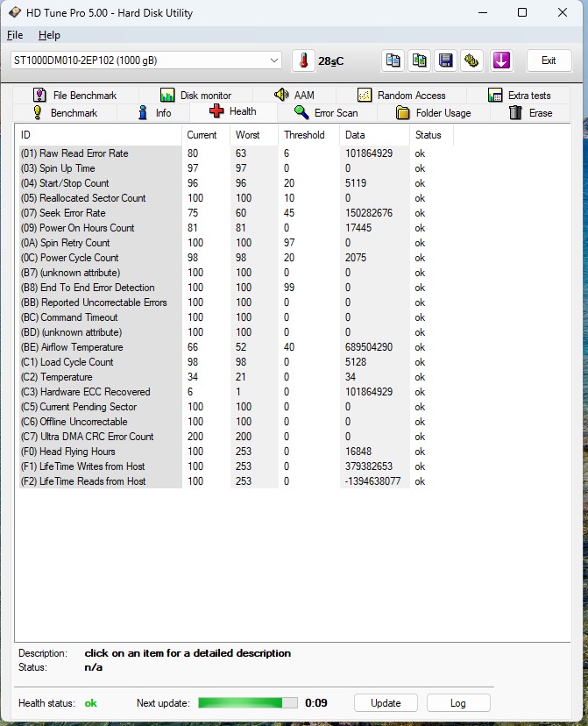588x726 pixels.
Task: Click the thermometer temperature icon
Action: click(x=303, y=60)
